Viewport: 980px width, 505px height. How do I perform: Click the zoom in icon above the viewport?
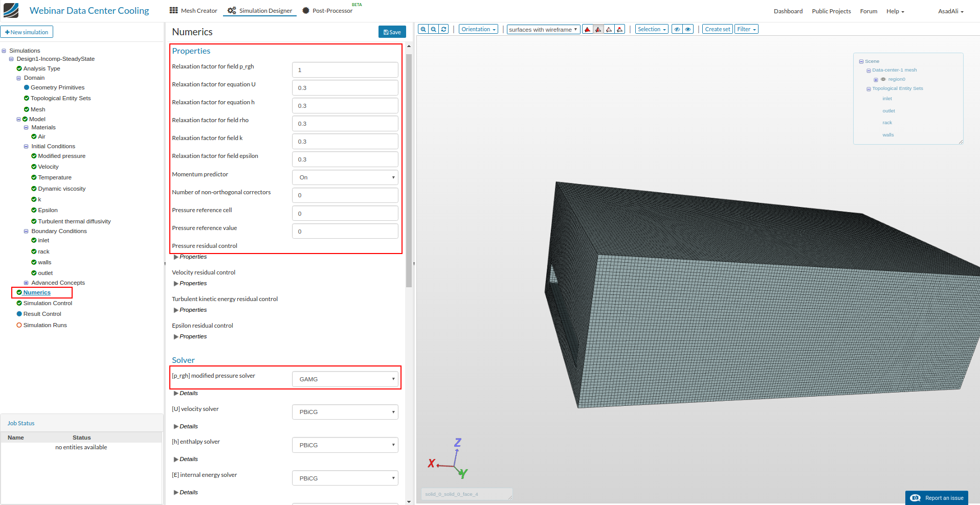pyautogui.click(x=422, y=29)
